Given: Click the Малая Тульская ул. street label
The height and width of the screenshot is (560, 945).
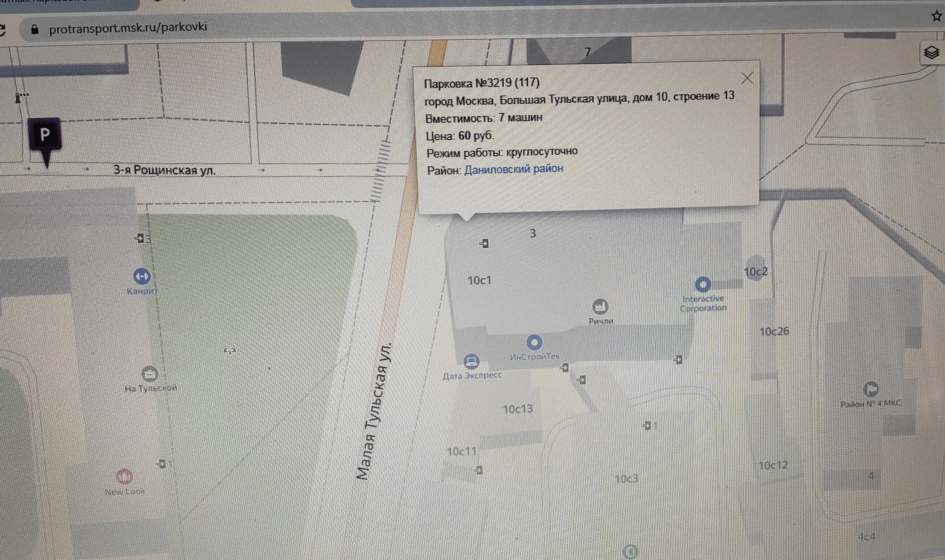Looking at the screenshot, I should 375,411.
